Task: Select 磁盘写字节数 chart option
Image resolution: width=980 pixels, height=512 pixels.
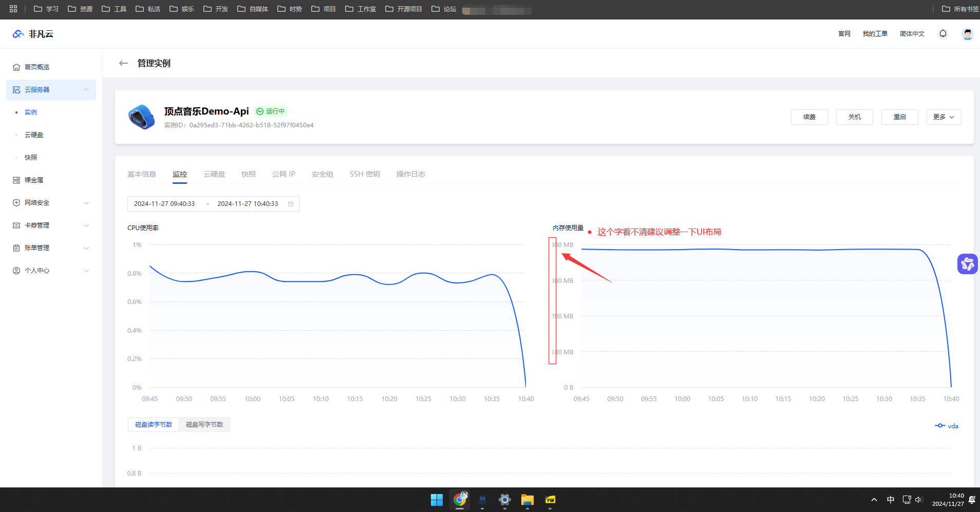Action: (x=204, y=425)
